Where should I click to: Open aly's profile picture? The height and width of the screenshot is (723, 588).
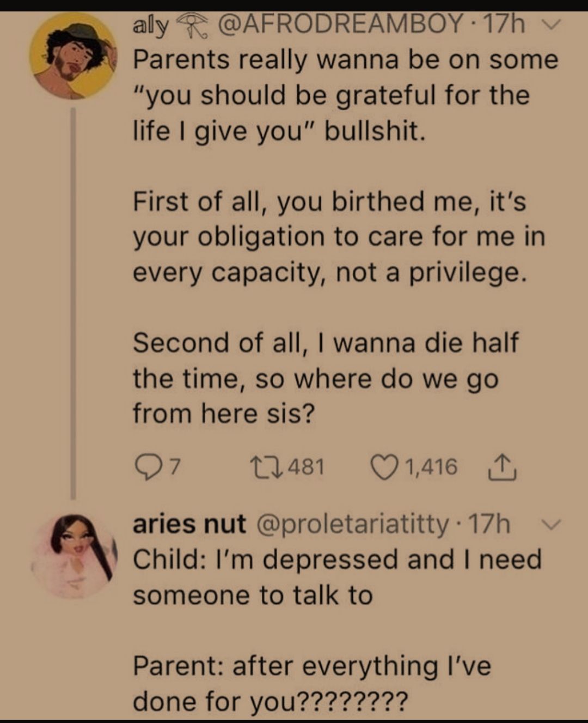point(73,57)
